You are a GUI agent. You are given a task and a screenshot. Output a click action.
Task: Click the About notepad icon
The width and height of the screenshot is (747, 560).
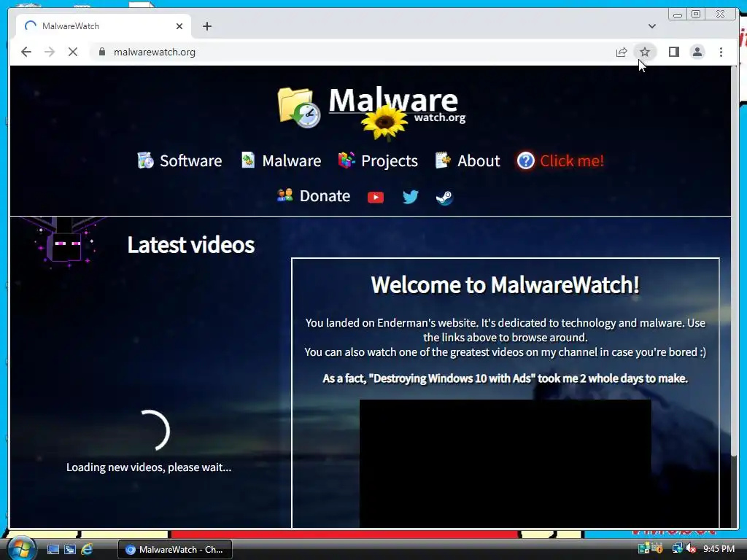(443, 160)
